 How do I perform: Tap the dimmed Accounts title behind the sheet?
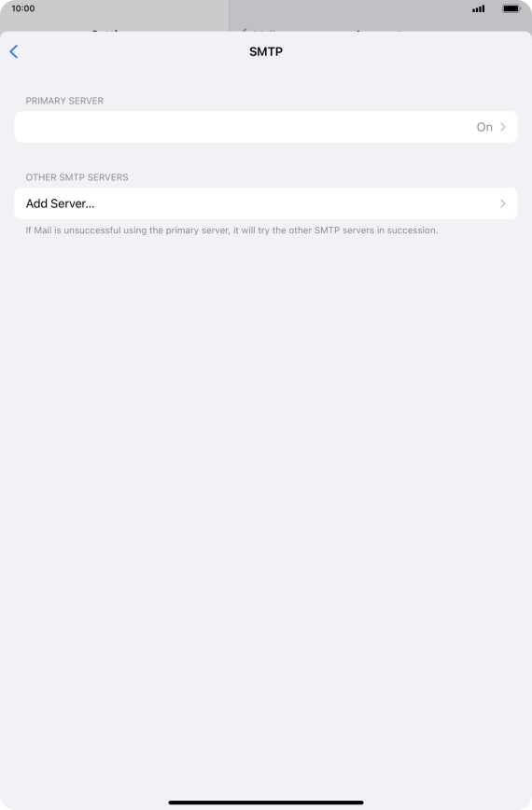click(x=380, y=32)
